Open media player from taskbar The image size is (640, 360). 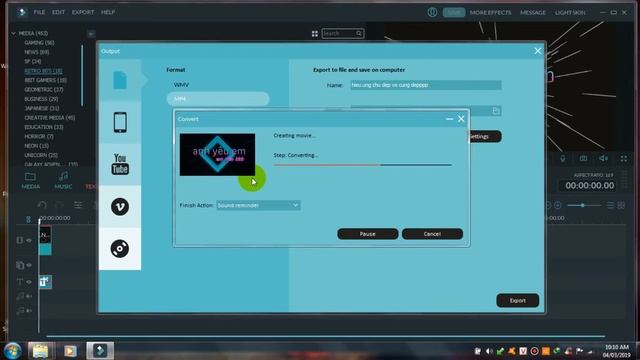click(70, 351)
